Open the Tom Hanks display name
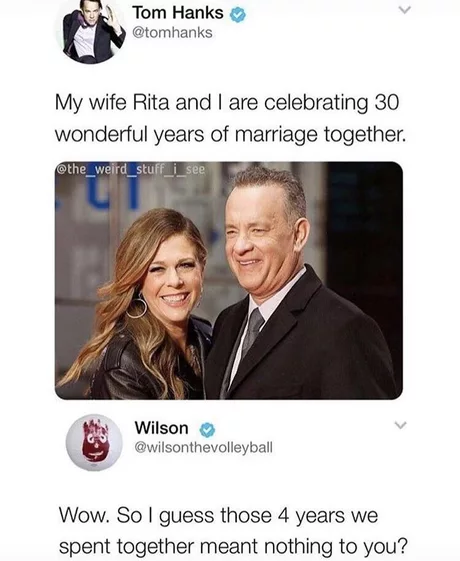The height and width of the screenshot is (561, 460). (x=178, y=13)
